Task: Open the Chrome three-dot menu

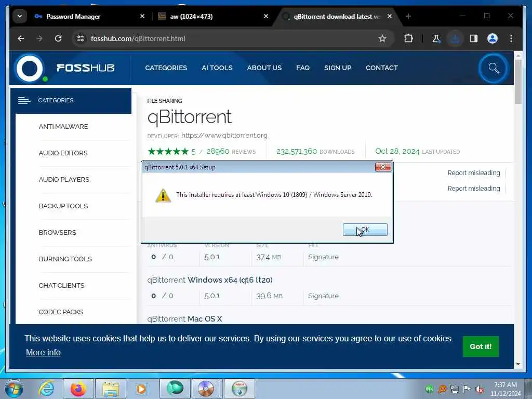Action: 511,38
